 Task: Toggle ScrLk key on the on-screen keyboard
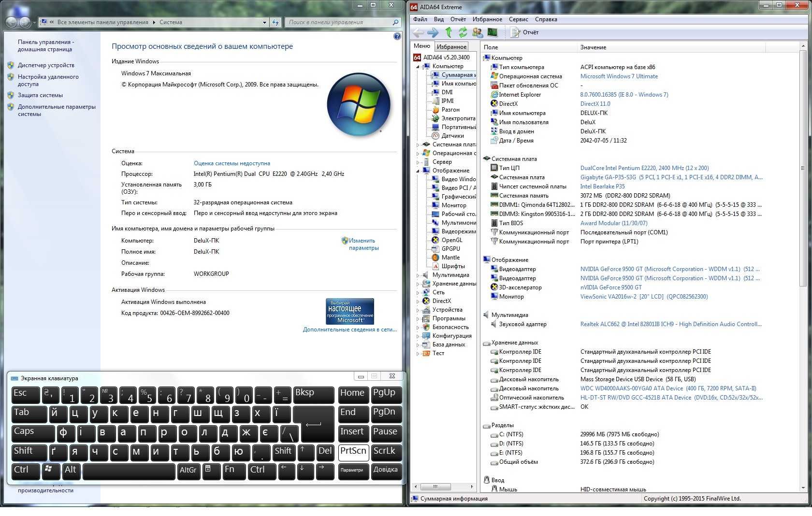click(x=386, y=453)
